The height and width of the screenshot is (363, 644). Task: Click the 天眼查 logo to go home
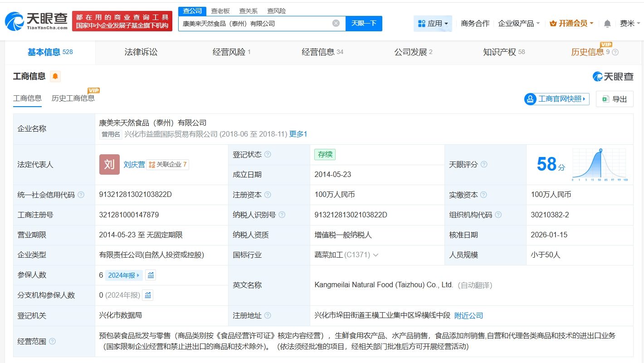tap(36, 21)
